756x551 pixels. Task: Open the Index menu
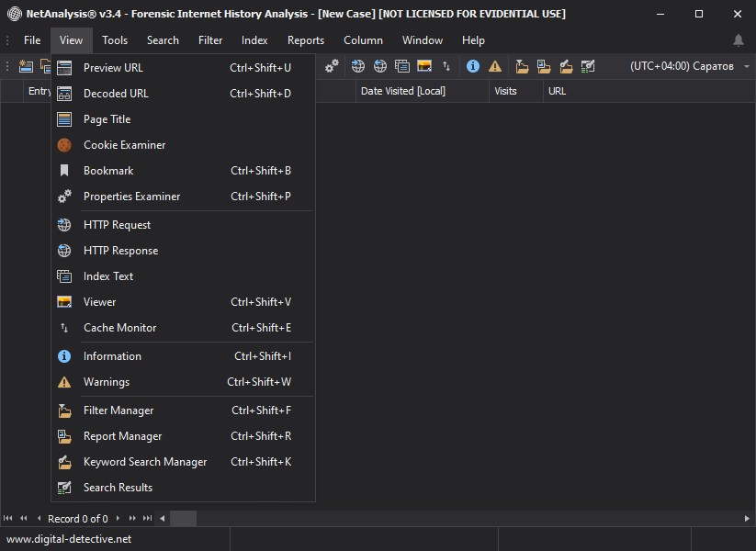254,40
